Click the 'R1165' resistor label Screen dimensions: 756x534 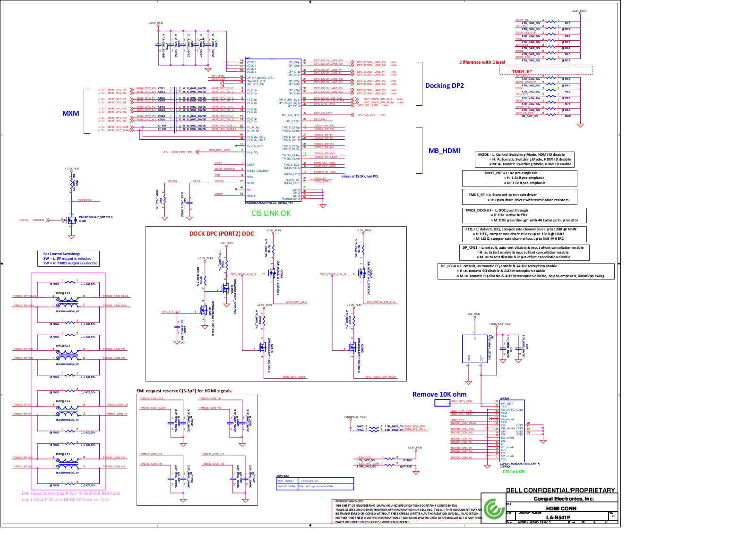tap(407, 460)
